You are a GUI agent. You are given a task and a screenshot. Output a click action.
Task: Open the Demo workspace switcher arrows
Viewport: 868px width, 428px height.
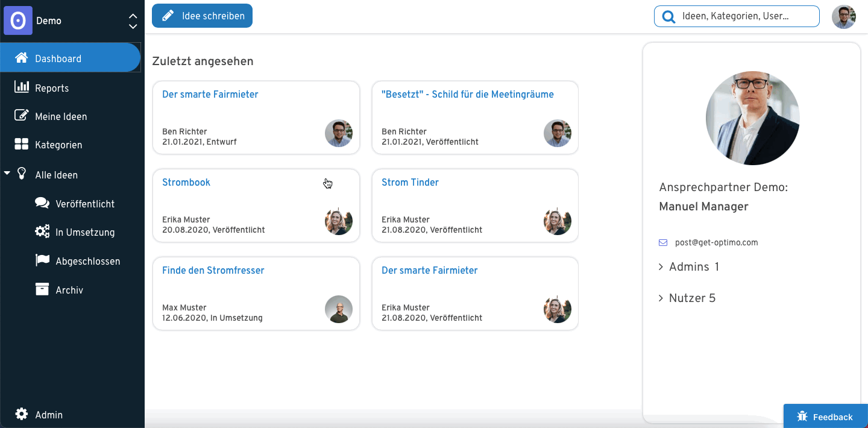[133, 21]
